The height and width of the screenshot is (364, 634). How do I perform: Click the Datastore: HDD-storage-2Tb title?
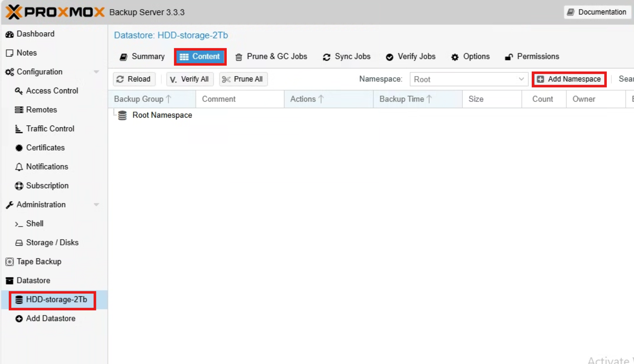point(171,35)
